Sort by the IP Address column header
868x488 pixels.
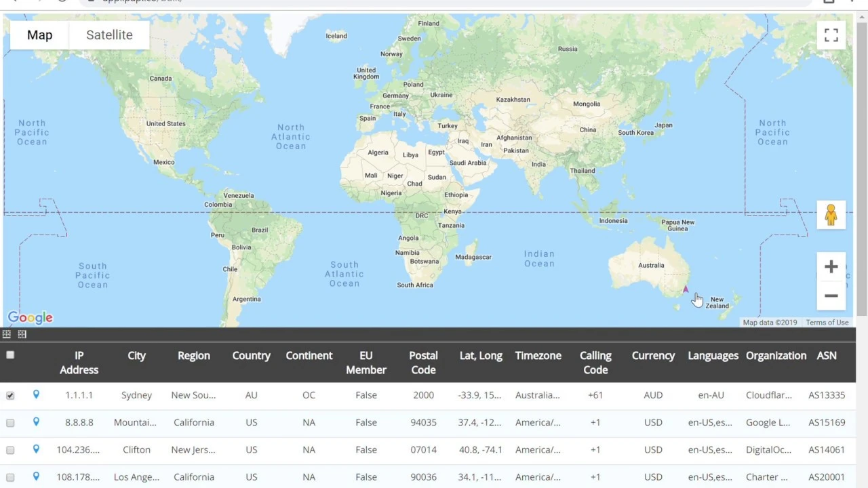tap(79, 363)
